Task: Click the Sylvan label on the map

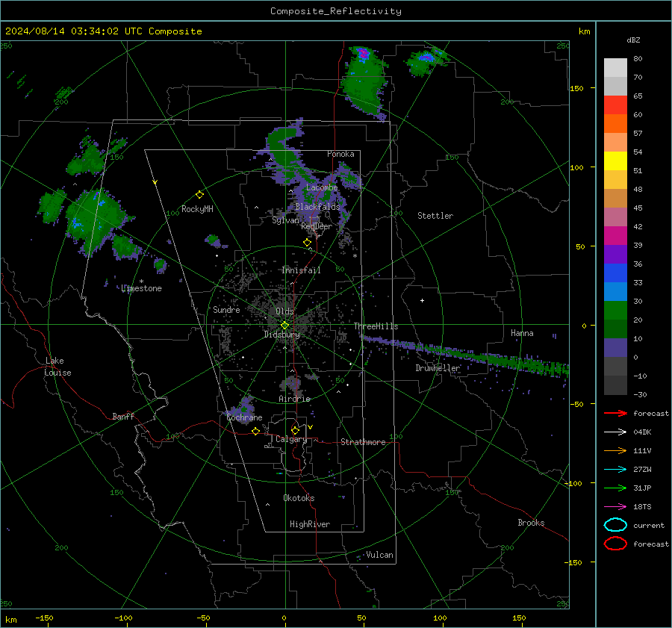Action: click(285, 220)
